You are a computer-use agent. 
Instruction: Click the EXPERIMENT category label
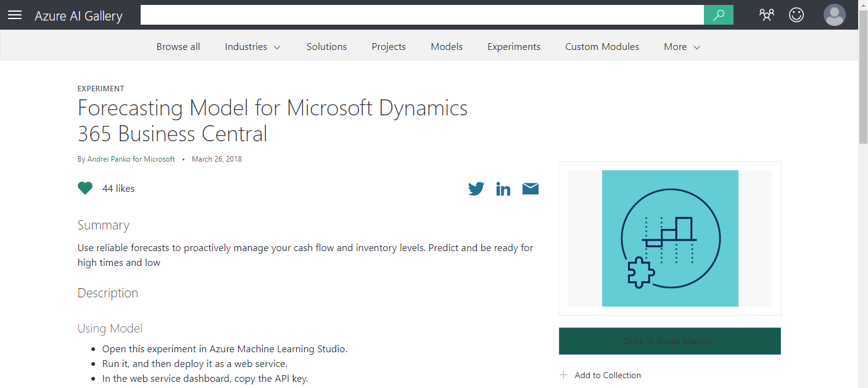(101, 89)
